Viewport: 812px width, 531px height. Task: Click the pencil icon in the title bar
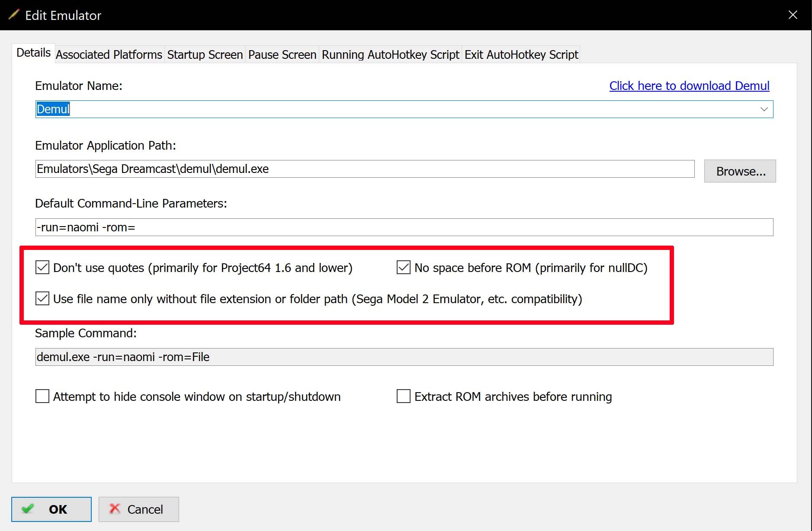(14, 15)
